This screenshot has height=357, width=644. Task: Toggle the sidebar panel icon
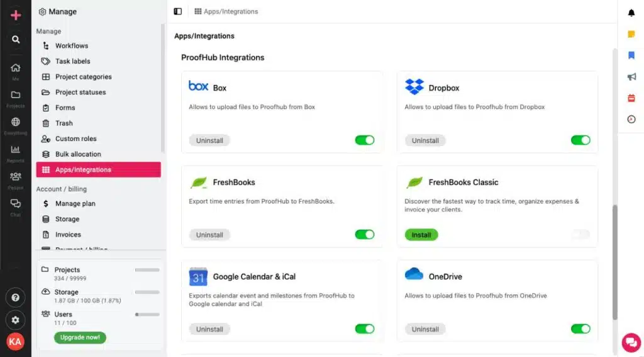(x=178, y=11)
